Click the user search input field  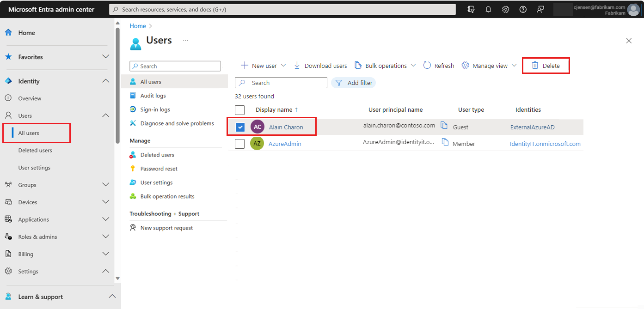pyautogui.click(x=281, y=82)
